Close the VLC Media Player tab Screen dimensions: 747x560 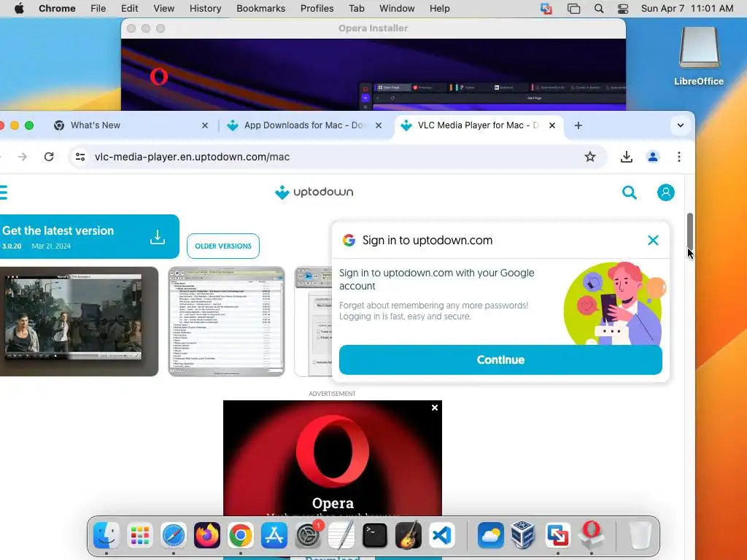pyautogui.click(x=551, y=125)
